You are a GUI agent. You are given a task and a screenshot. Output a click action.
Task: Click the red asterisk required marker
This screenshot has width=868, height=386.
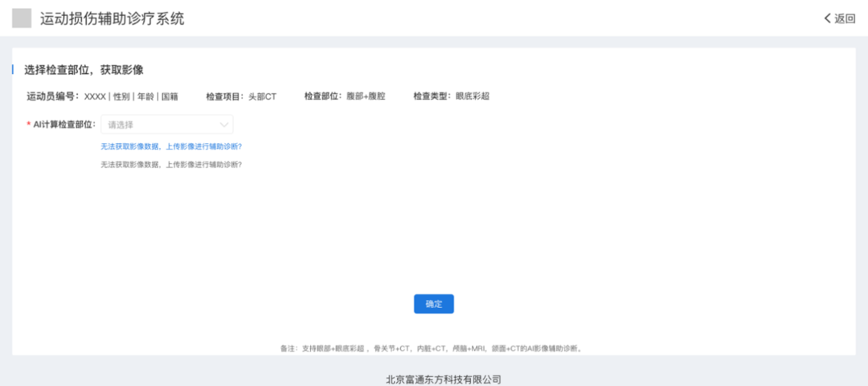click(x=29, y=125)
